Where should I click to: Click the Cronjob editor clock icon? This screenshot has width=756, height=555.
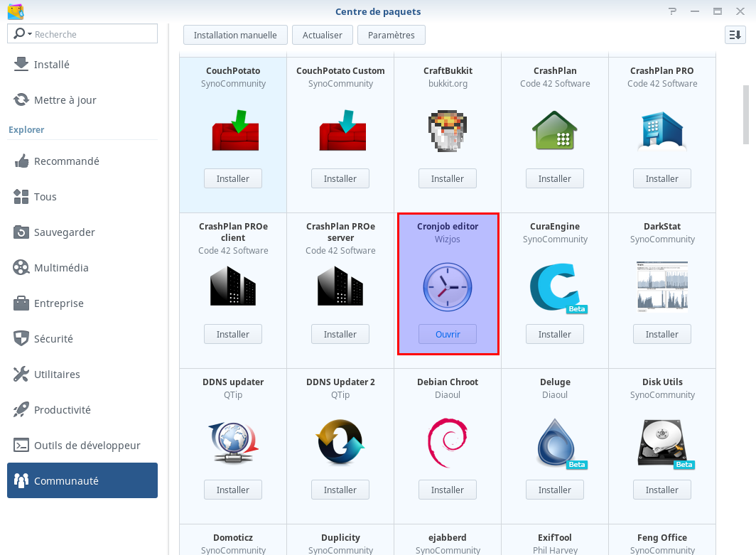click(448, 286)
